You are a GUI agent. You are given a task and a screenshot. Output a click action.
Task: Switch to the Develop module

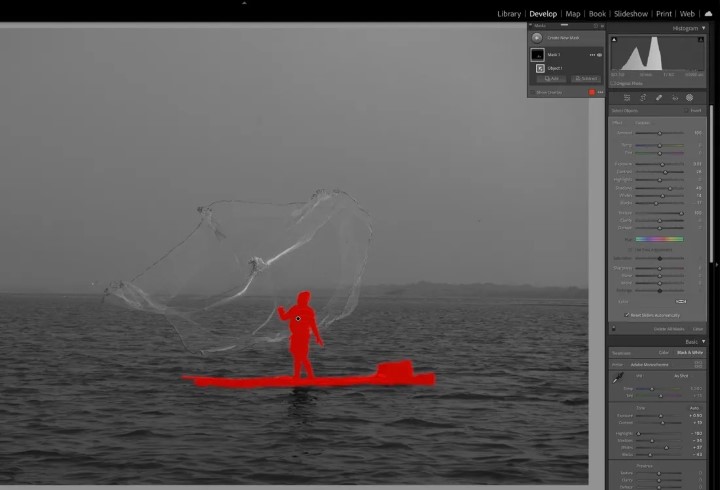[x=543, y=14]
